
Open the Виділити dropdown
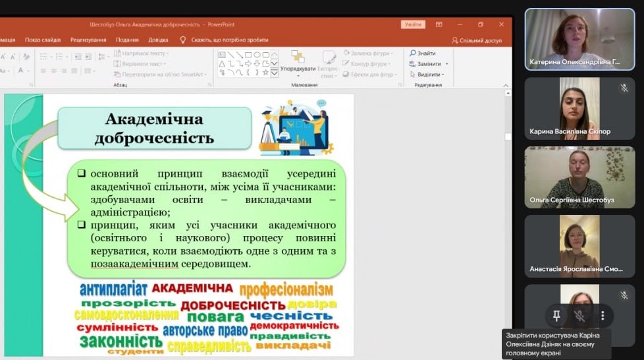coord(444,75)
